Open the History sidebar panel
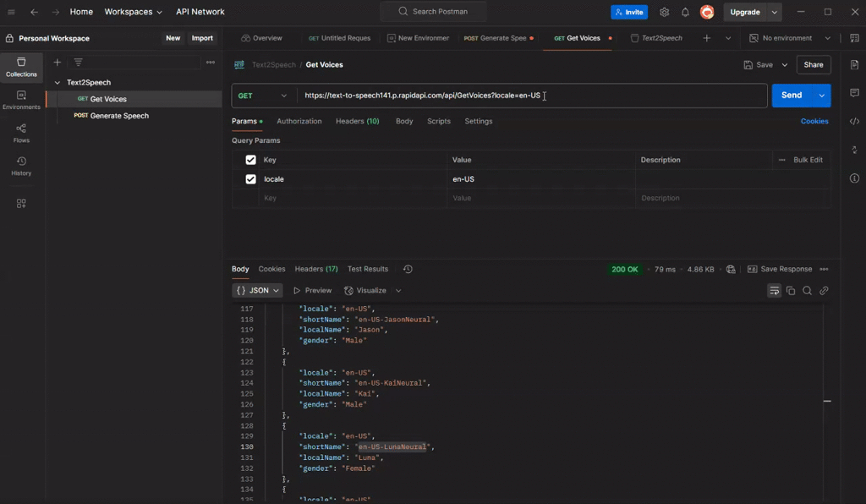The height and width of the screenshot is (504, 866). pos(21,166)
